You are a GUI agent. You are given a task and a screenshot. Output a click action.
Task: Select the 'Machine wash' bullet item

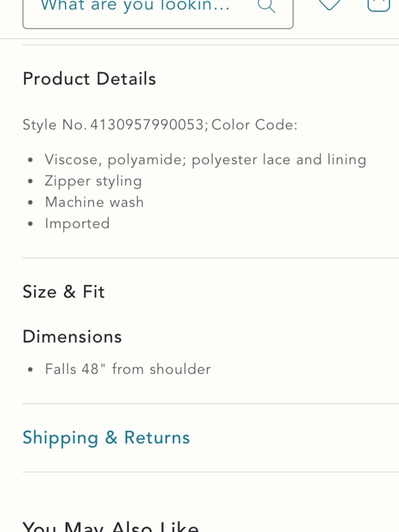tap(94, 202)
